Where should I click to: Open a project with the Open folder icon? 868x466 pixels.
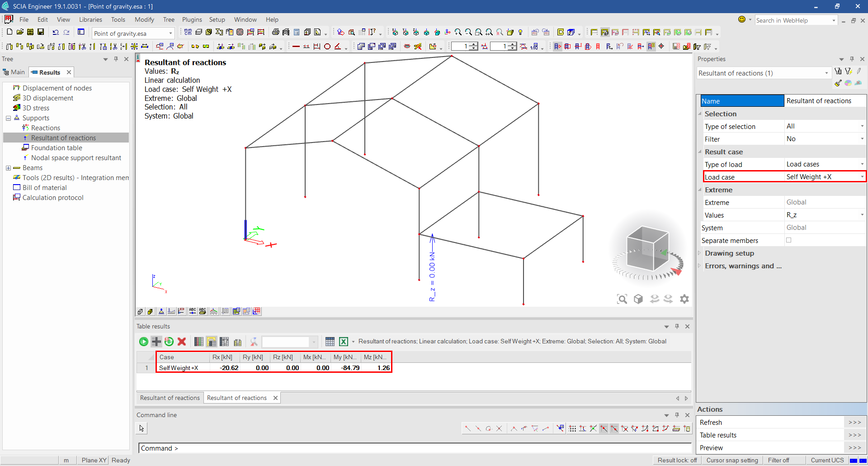[x=20, y=32]
